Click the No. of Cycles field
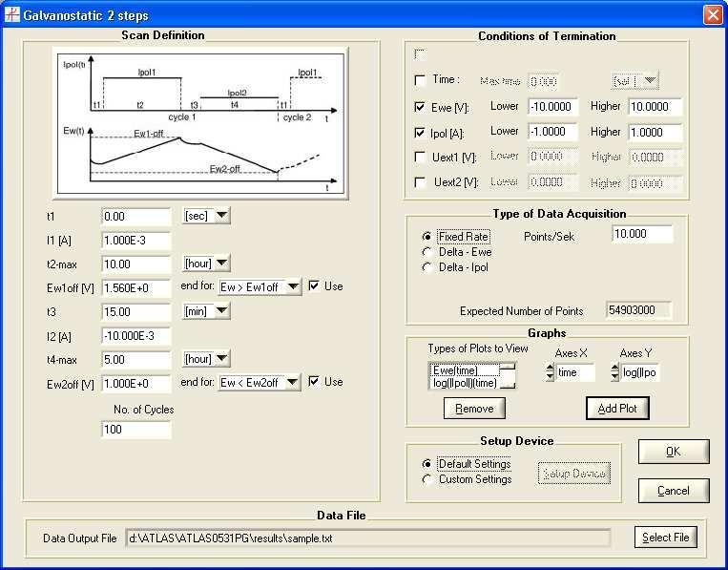The image size is (728, 570). [x=136, y=430]
